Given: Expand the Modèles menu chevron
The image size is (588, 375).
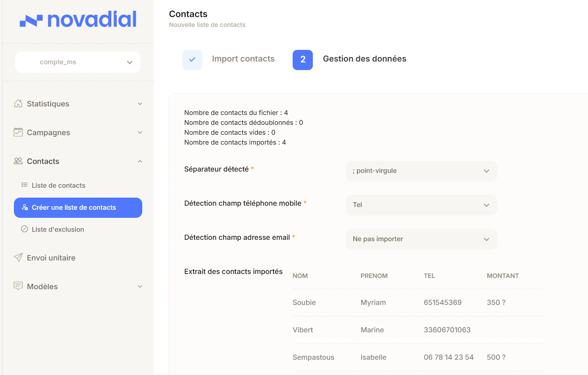Looking at the screenshot, I should [140, 287].
